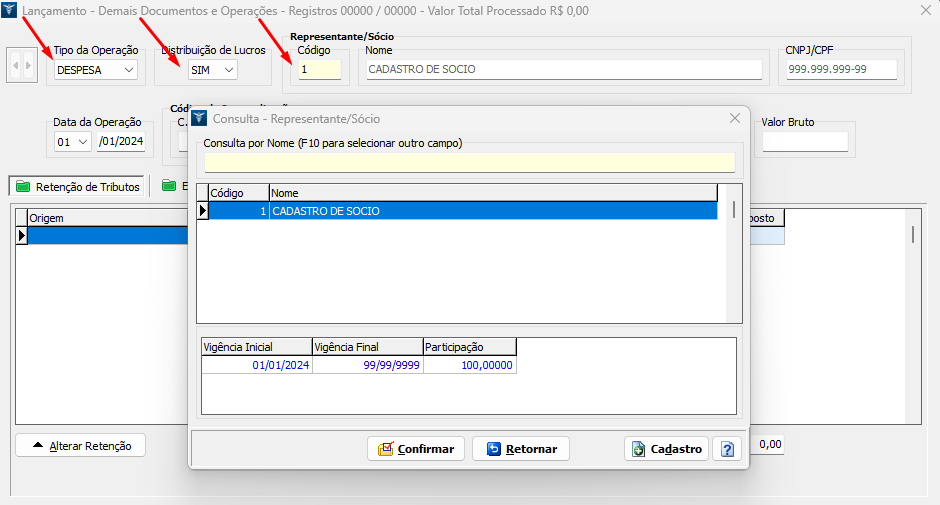Image resolution: width=940 pixels, height=505 pixels.
Task: Click the main Lançamento window app icon
Action: [9, 10]
